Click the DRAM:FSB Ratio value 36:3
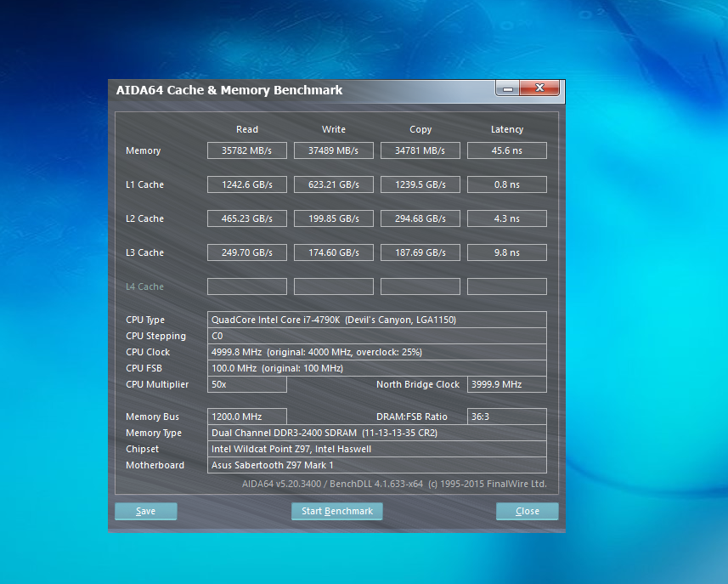The width and height of the screenshot is (728, 584). 507,417
